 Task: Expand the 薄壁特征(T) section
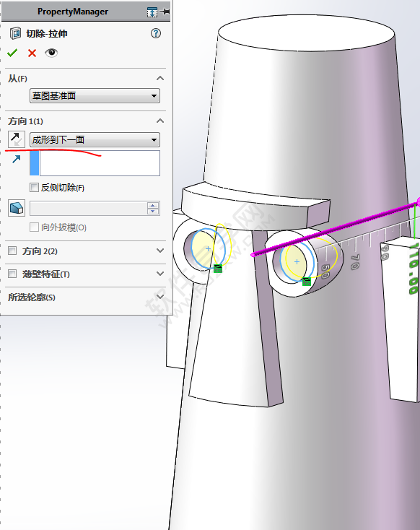[160, 274]
